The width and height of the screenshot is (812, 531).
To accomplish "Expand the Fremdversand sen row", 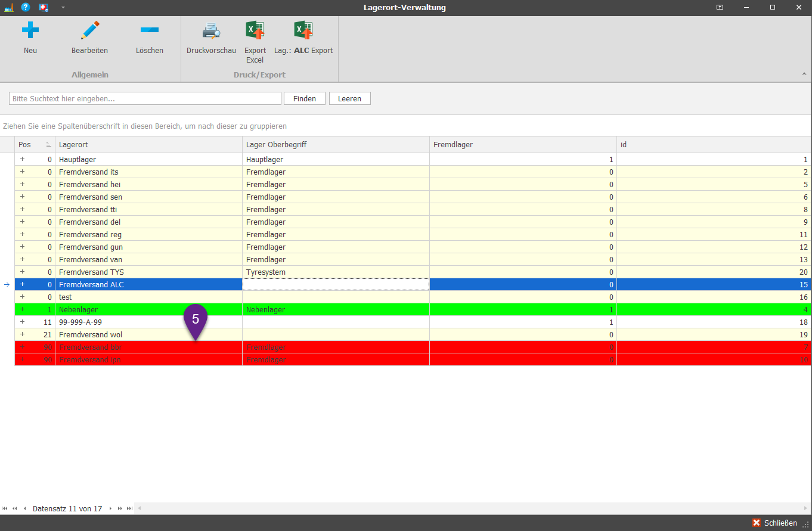I will pyautogui.click(x=23, y=197).
